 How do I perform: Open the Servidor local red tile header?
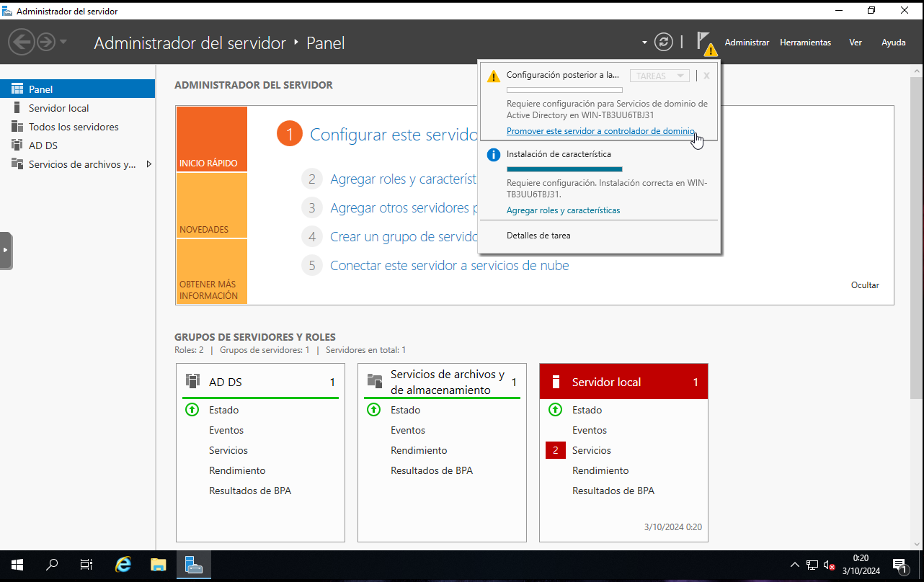click(x=623, y=382)
